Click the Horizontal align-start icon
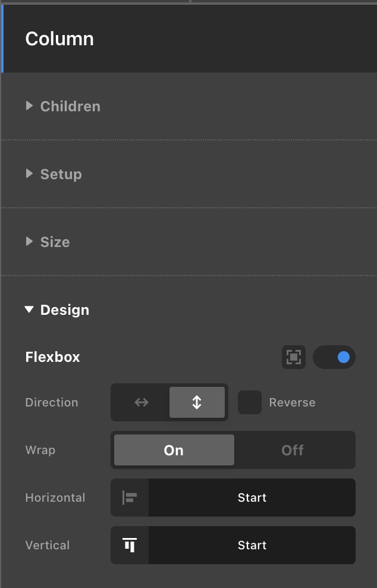Screen dimensions: 377x588 click(x=130, y=498)
